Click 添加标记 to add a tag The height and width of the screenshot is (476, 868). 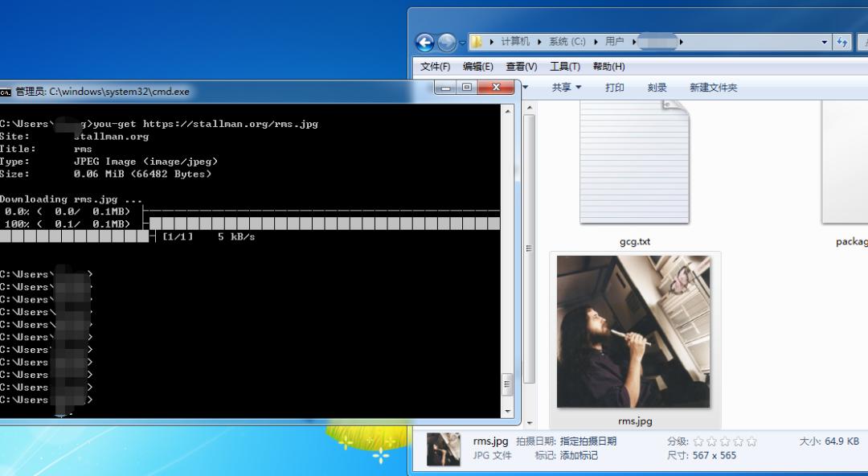(579, 455)
